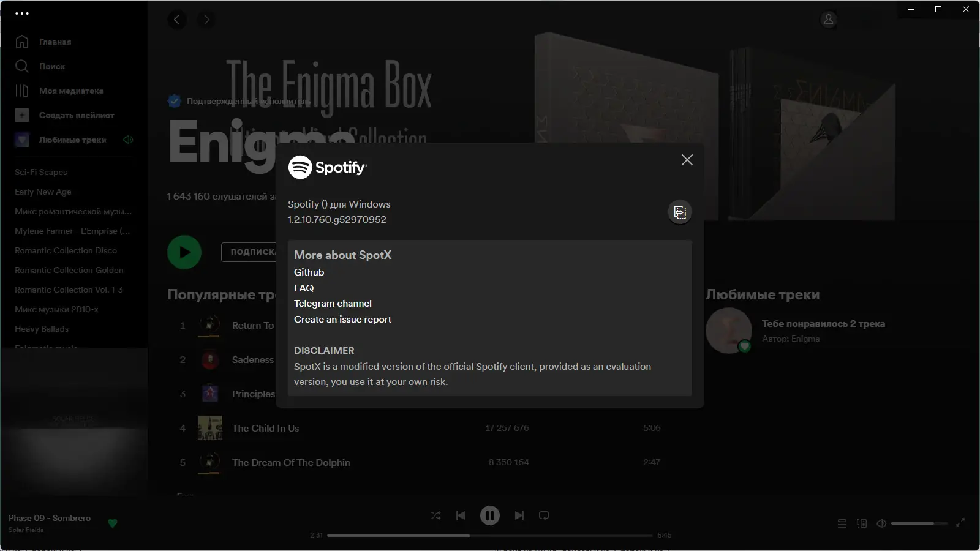Click the Sadeness track cover thumbnail
Screen dimensions: 980x551
pyautogui.click(x=210, y=360)
